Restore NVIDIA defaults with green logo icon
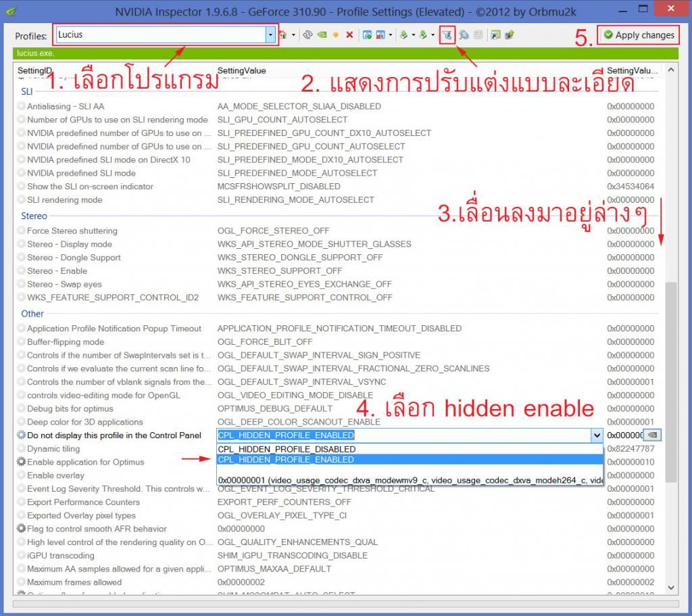This screenshot has width=692, height=616. [322, 35]
